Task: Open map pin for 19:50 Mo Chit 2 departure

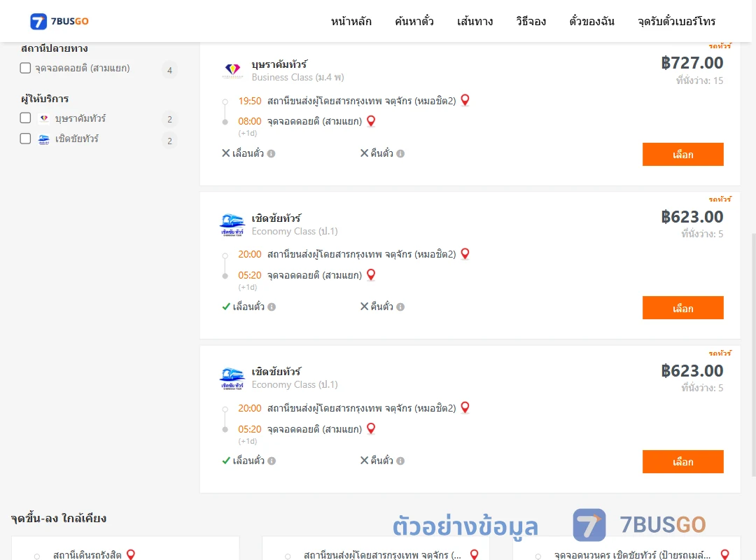Action: coord(465,100)
